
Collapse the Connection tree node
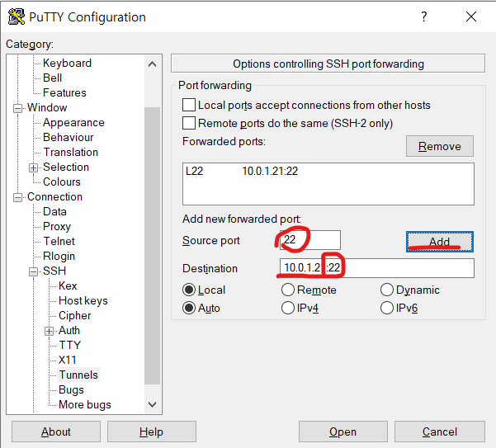coord(17,198)
